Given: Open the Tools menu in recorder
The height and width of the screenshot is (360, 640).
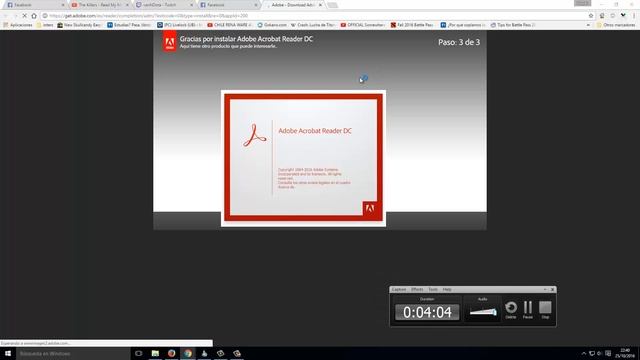Looking at the screenshot, I should (433, 289).
